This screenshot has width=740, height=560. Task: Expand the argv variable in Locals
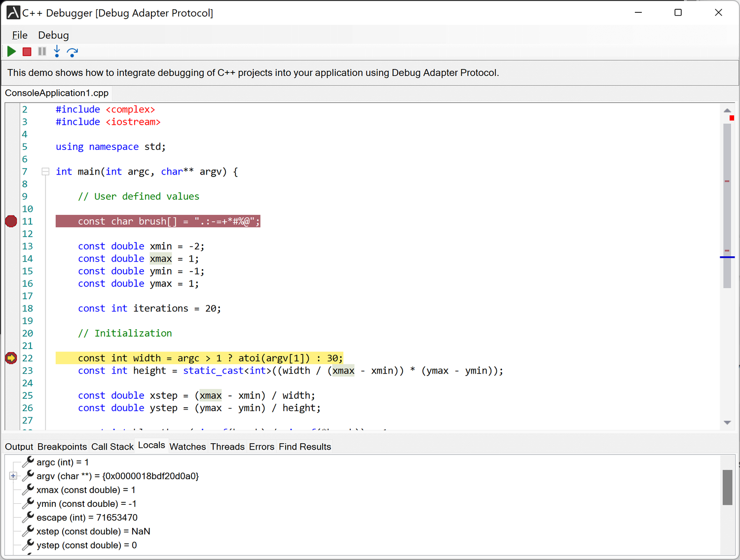click(12, 476)
